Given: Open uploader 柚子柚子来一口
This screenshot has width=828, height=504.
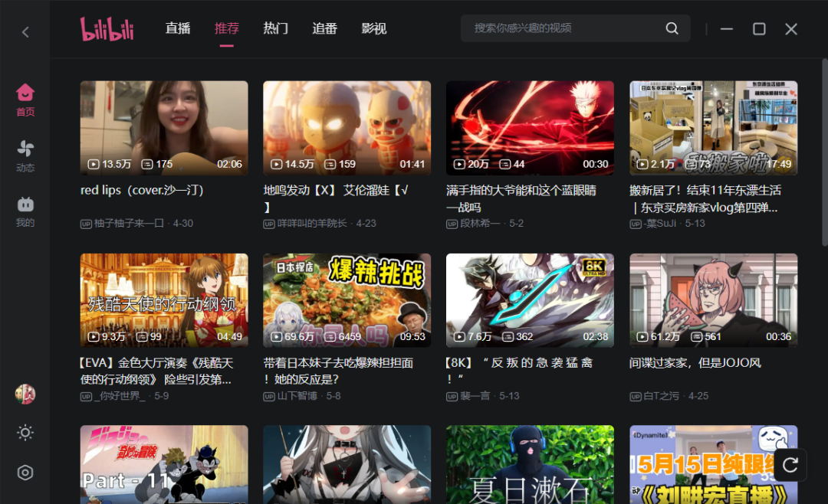Looking at the screenshot, I should pos(128,223).
